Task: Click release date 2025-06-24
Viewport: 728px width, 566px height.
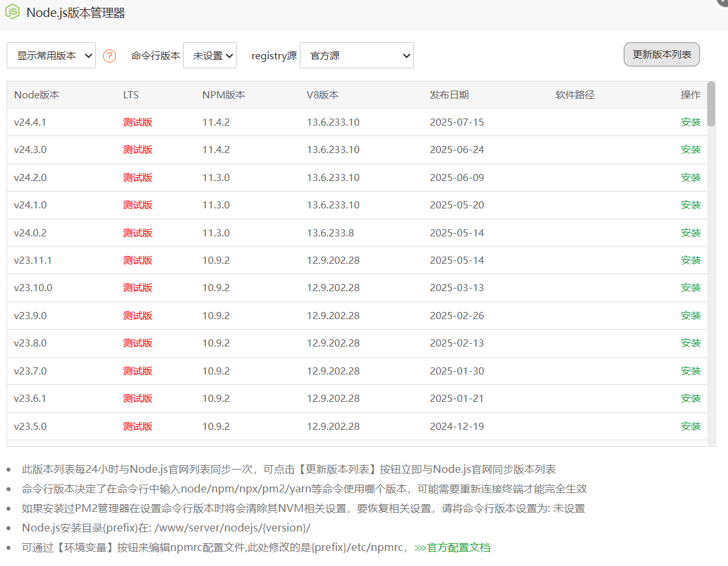Action: 457,149
